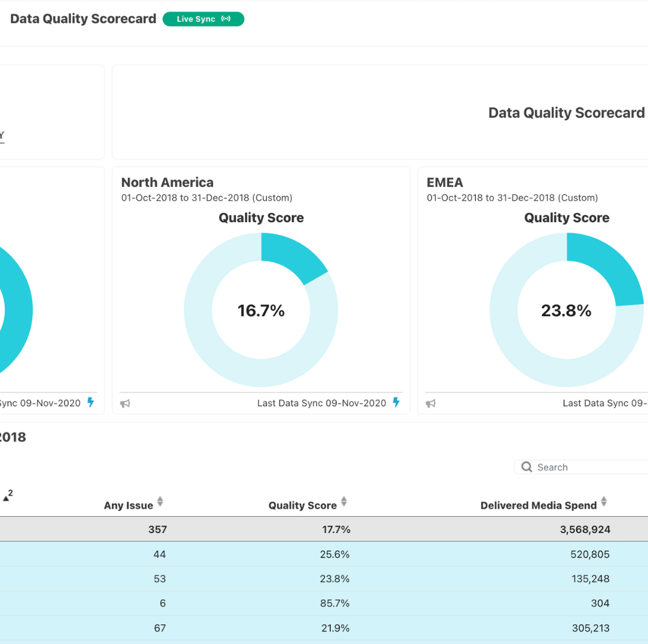Screen dimensions: 648x644
Task: Click the 16.7% North America donut chart
Action: (x=261, y=310)
